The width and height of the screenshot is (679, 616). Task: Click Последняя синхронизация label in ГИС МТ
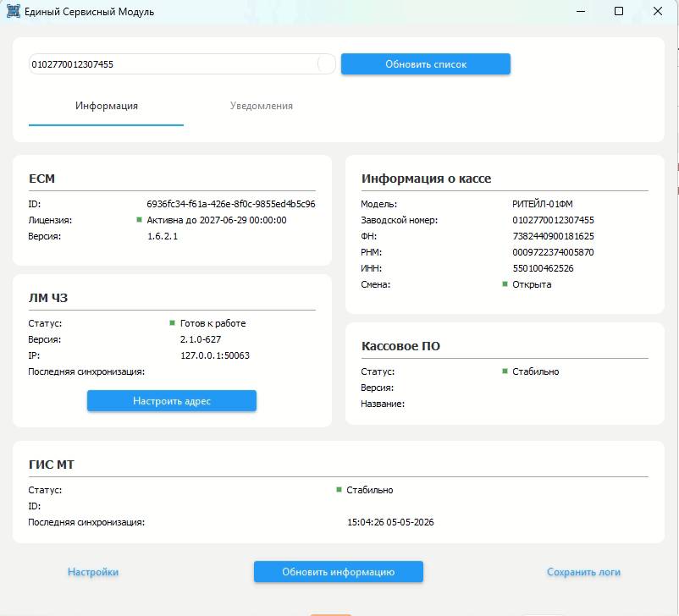(86, 522)
